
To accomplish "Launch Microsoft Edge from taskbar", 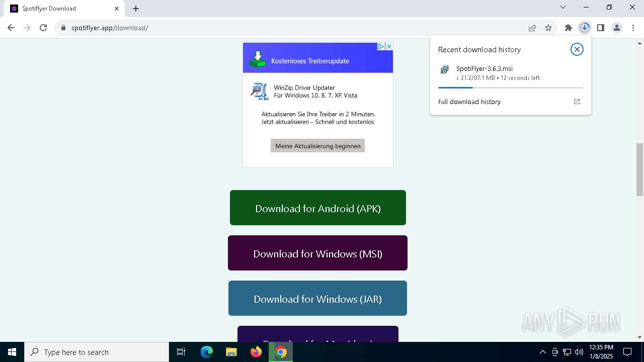I will coord(207,352).
